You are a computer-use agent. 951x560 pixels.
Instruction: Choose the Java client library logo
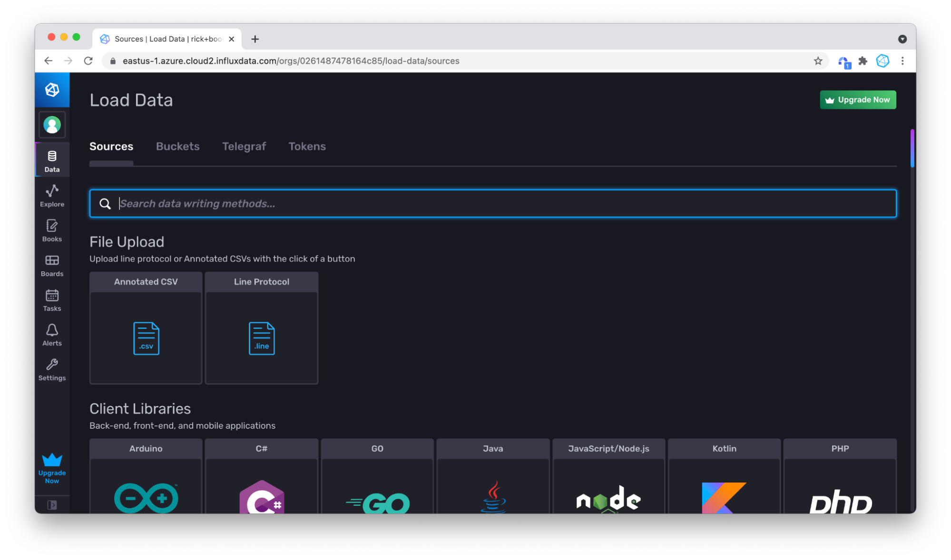(x=493, y=497)
